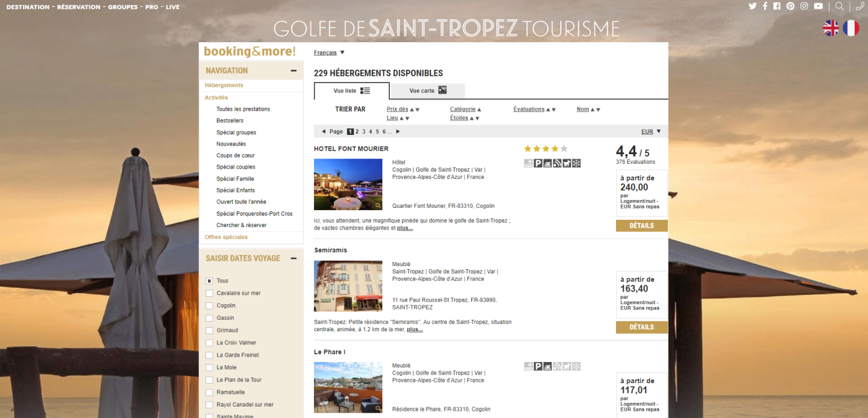Switch to the Vue carte tab
Viewport: 868px width, 418px height.
click(x=427, y=91)
